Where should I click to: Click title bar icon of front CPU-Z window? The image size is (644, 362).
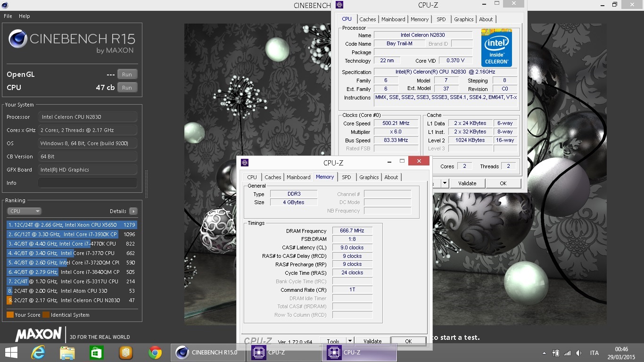click(245, 163)
